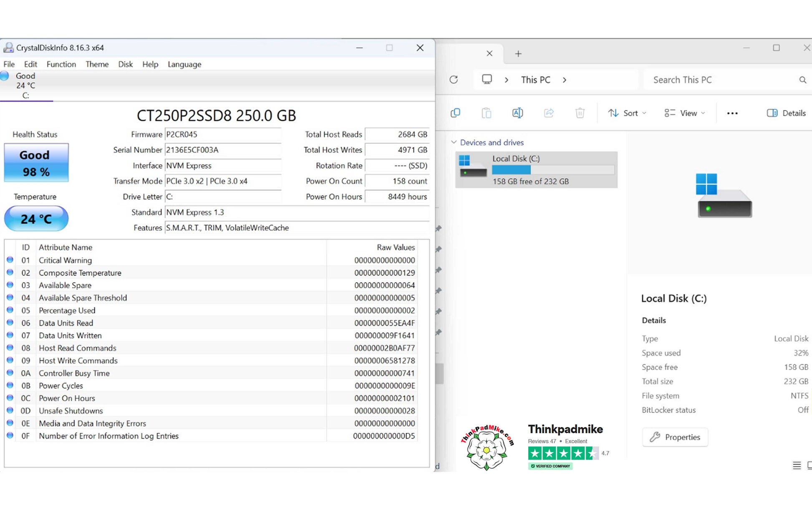Viewport: 812px width, 510px height.
Task: Click the status dot for Available Spare row
Action: 10,285
